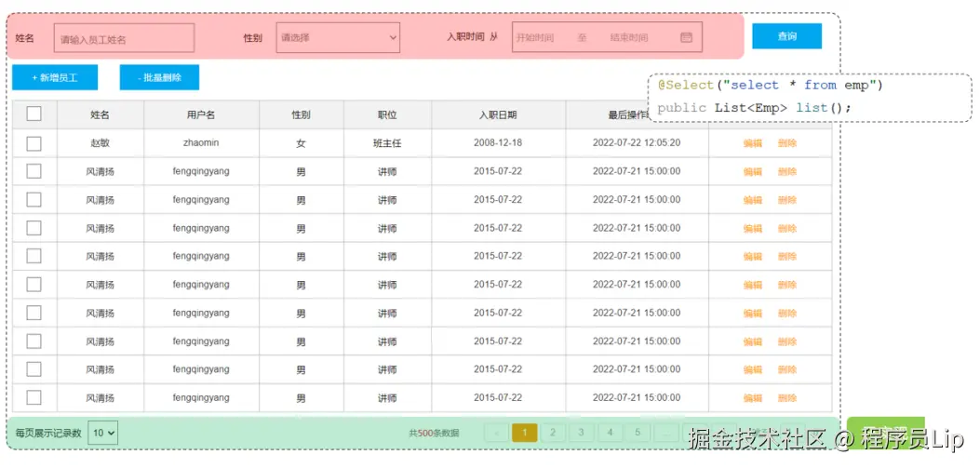The image size is (980, 468).
Task: Click the 用户名 column header
Action: click(201, 115)
